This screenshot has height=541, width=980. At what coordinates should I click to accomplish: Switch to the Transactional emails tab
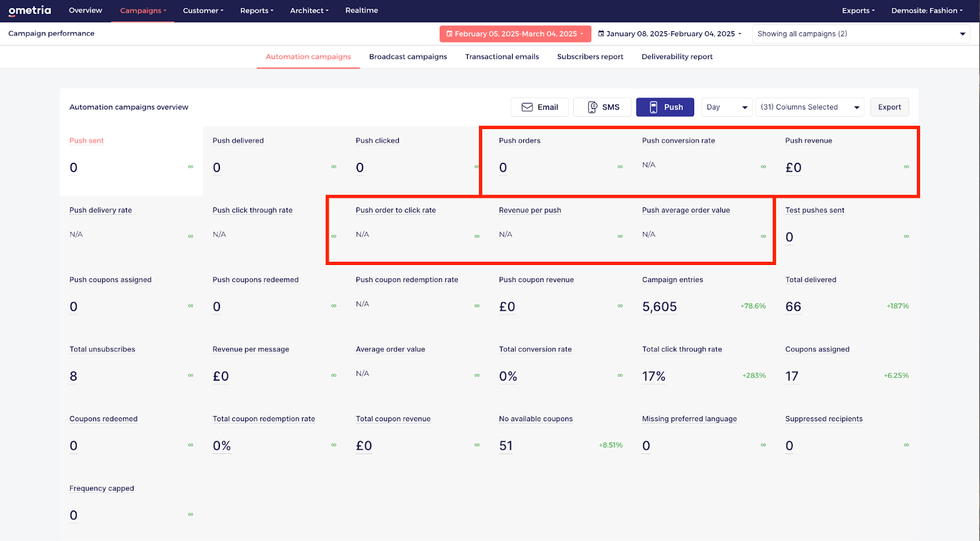[x=502, y=57]
